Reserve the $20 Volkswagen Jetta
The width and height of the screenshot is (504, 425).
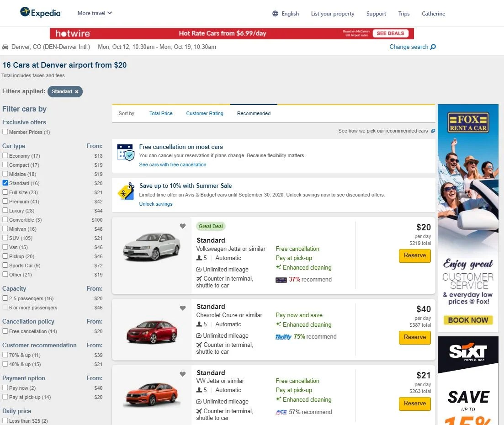pos(414,256)
